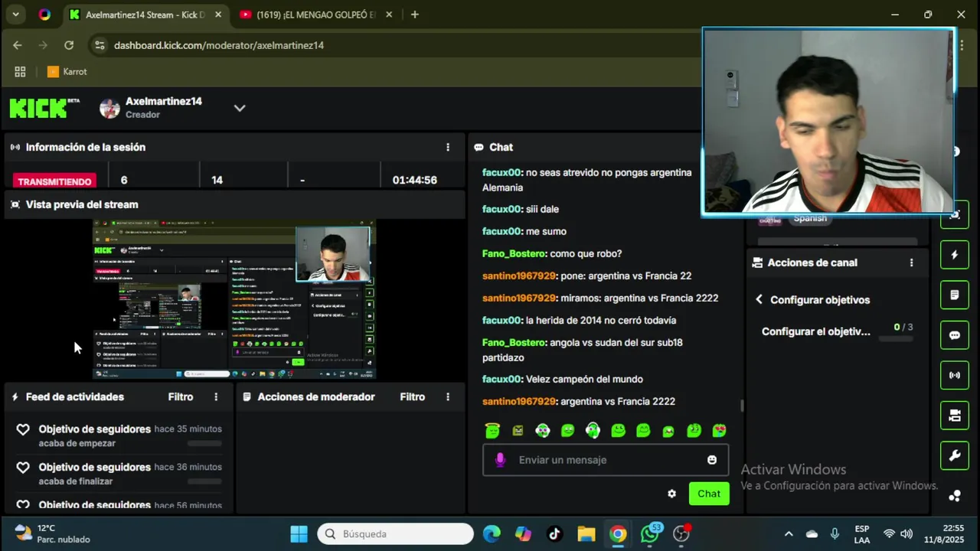Open browser site information icon

[100, 45]
